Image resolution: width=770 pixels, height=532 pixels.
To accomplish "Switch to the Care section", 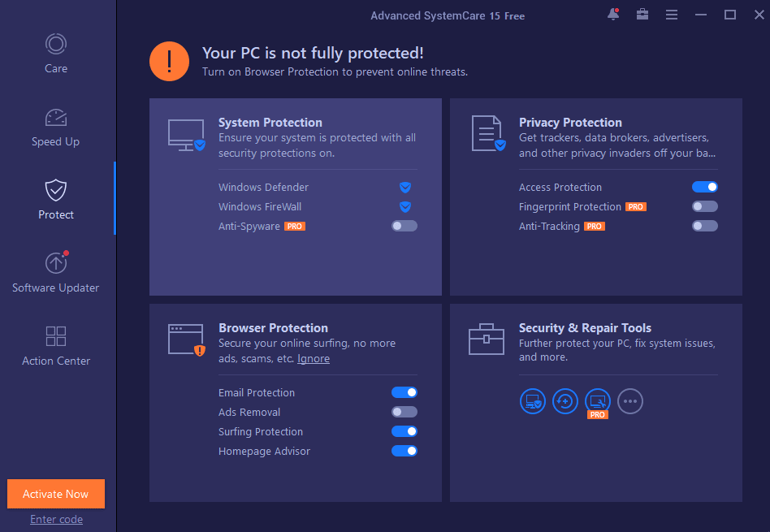I will (x=55, y=53).
